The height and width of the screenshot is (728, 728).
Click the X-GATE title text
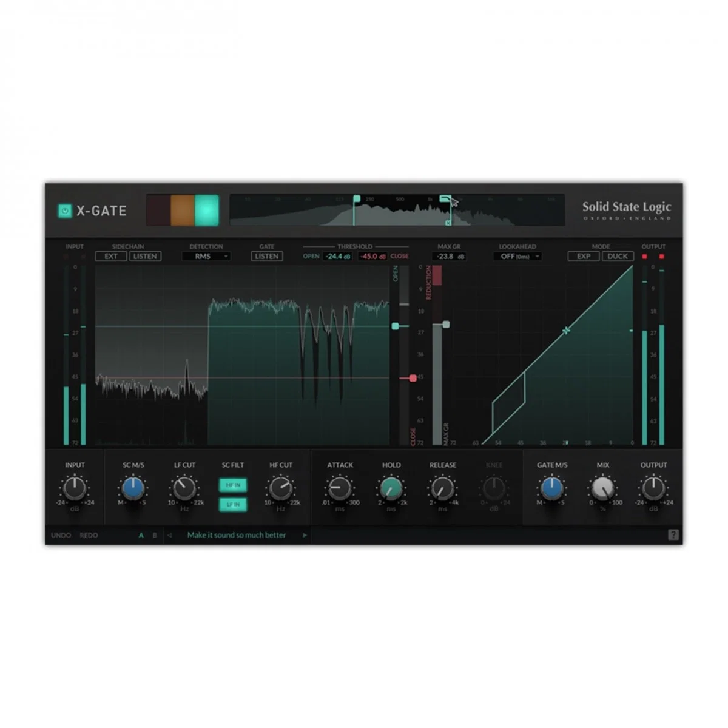coord(101,211)
